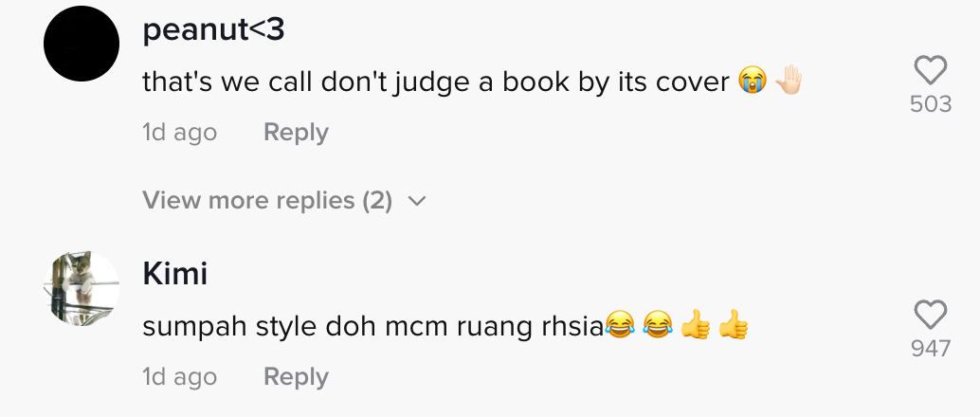Click the 503 like count

tap(931, 104)
